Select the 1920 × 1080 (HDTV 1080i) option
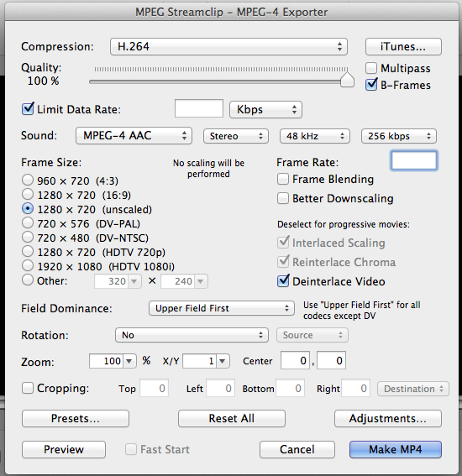 [28, 265]
